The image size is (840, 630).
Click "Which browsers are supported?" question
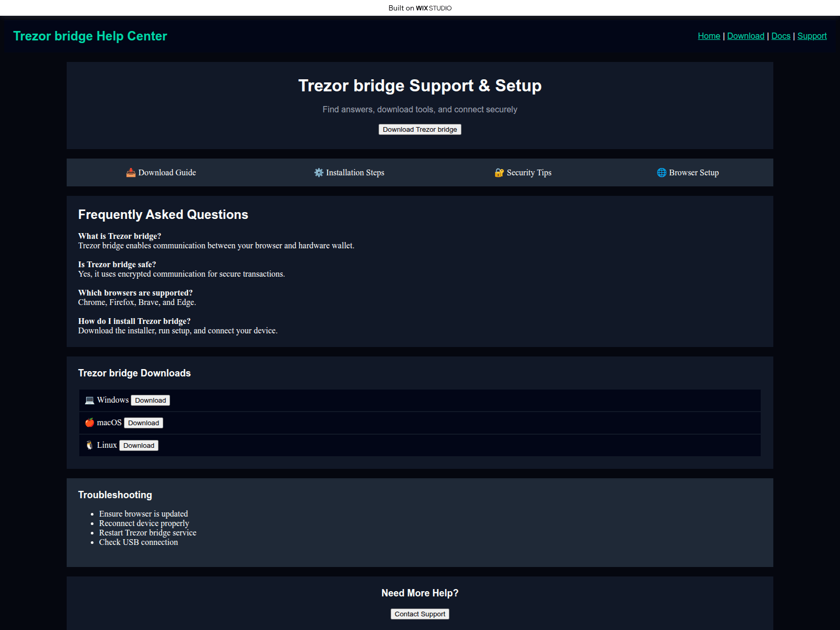point(135,293)
